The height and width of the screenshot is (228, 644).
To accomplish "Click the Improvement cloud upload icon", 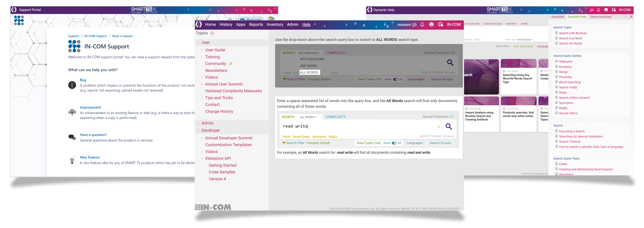I will click(72, 112).
